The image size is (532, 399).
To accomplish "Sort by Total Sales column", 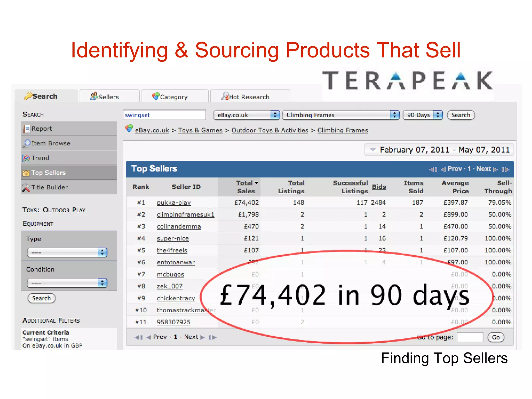I will click(x=246, y=187).
